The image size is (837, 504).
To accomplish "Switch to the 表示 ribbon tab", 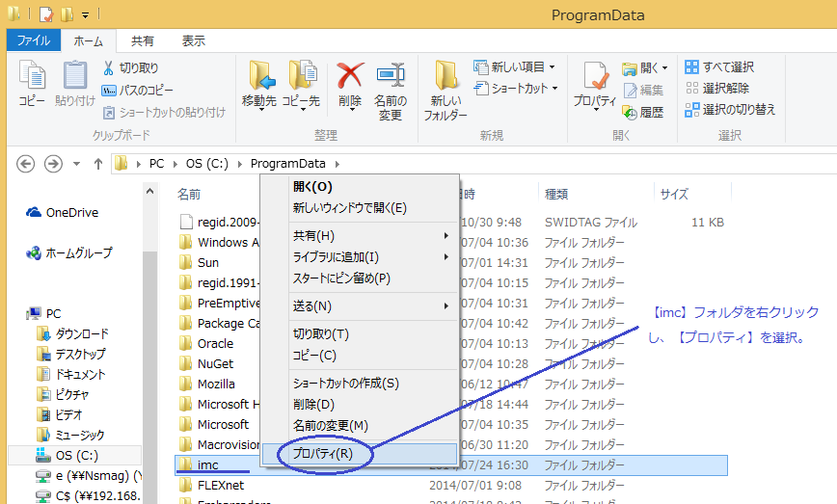I will point(193,40).
